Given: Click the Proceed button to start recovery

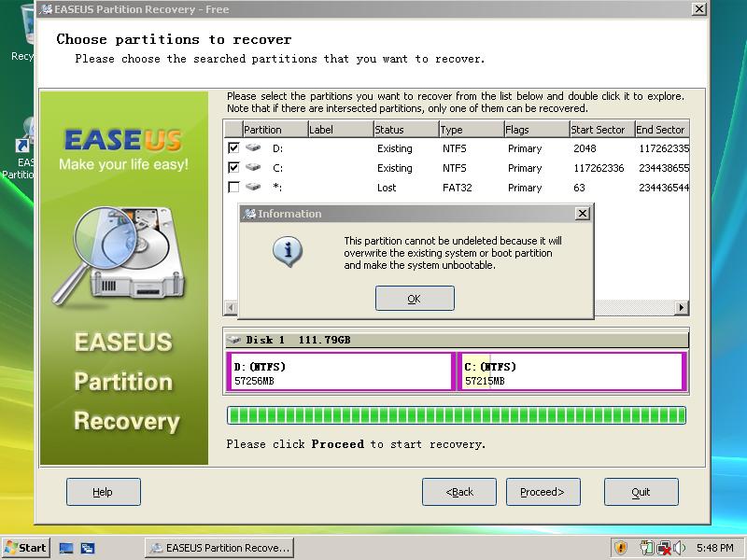Looking at the screenshot, I should click(543, 491).
